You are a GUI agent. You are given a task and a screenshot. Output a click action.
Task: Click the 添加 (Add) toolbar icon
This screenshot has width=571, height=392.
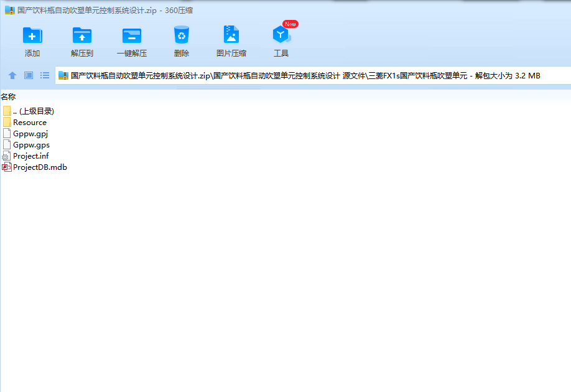coord(32,35)
